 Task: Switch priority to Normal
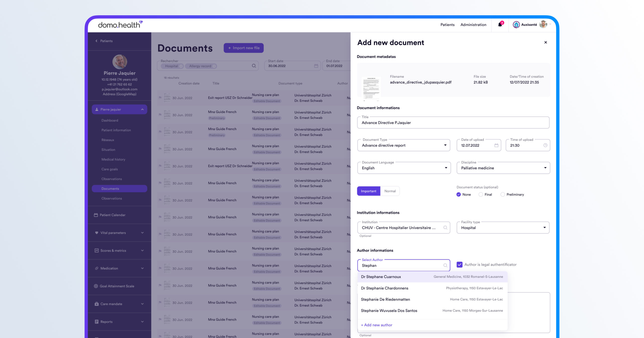click(390, 191)
